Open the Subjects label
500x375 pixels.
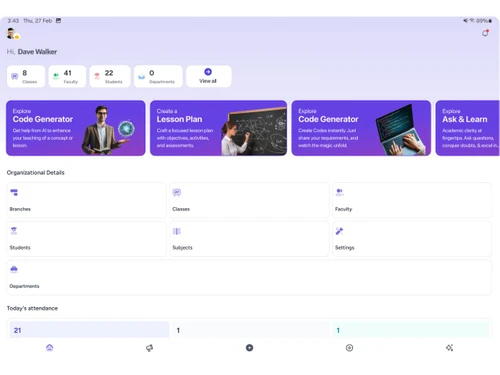click(182, 248)
